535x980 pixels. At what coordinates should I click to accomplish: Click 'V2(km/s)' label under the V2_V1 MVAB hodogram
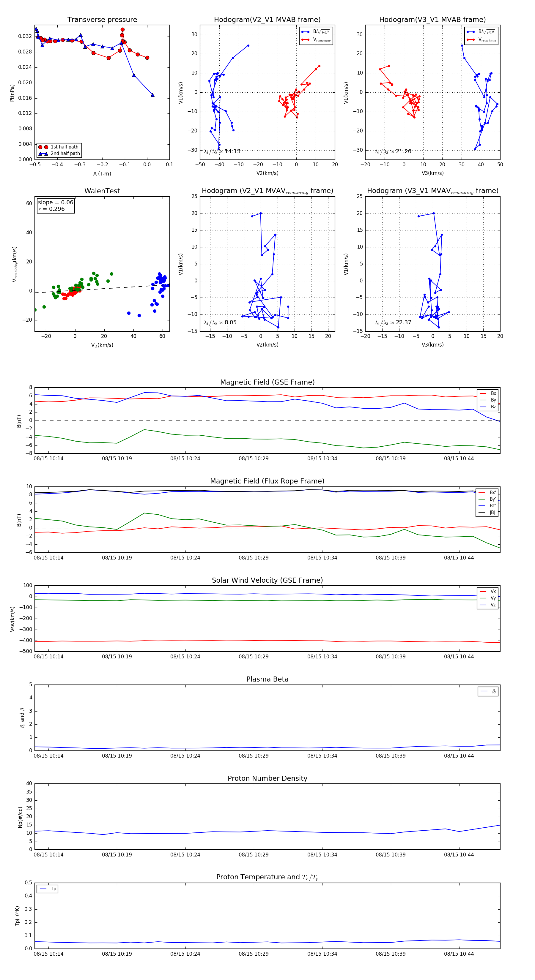click(267, 173)
